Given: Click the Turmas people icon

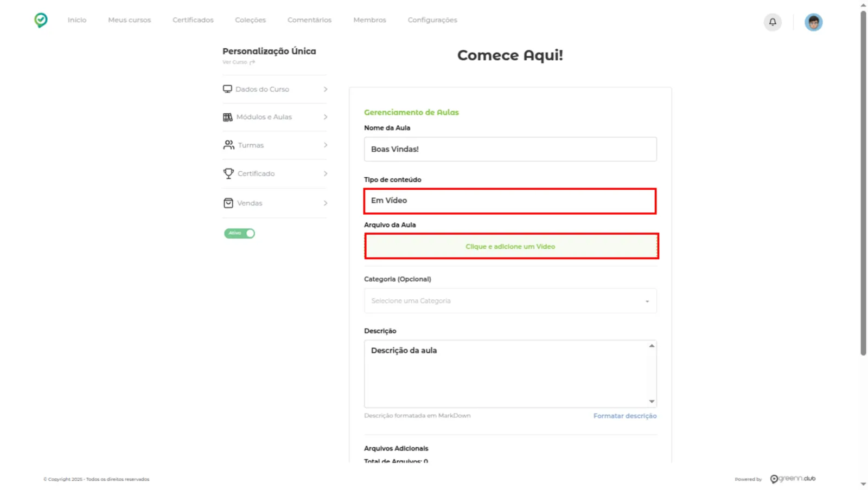Looking at the screenshot, I should pos(229,145).
